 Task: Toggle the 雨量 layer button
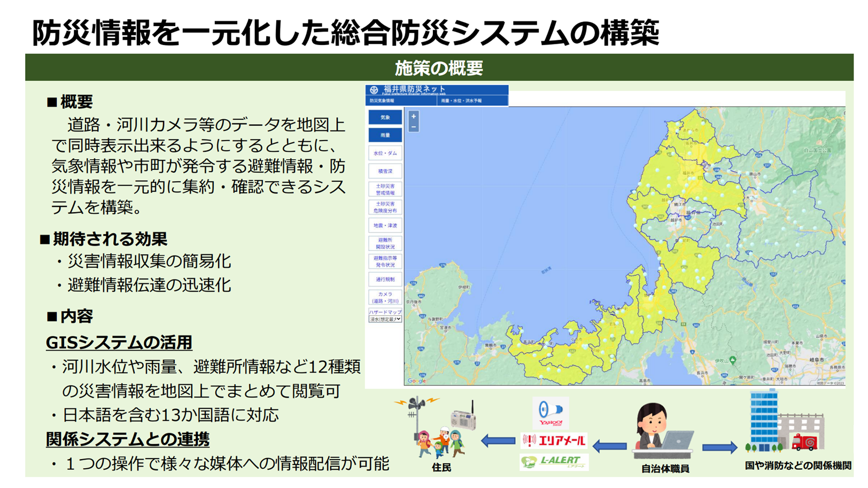pyautogui.click(x=385, y=135)
